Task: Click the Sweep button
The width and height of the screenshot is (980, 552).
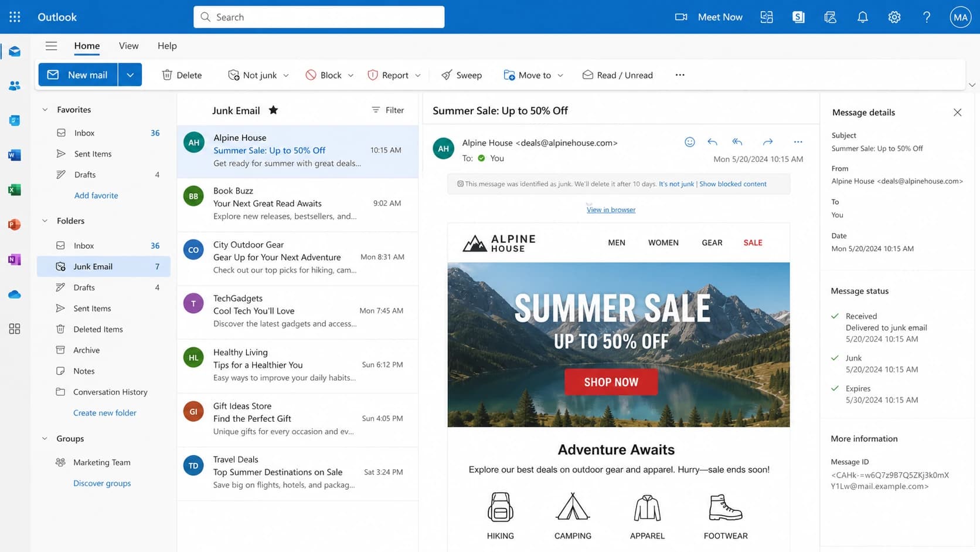Action: pos(461,75)
